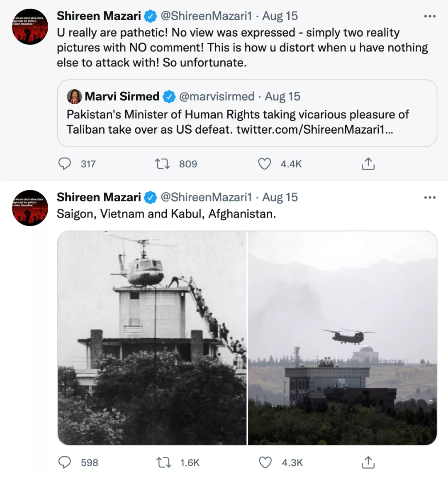Open more options for the first tweet
448x477 pixels.
pyautogui.click(x=430, y=16)
